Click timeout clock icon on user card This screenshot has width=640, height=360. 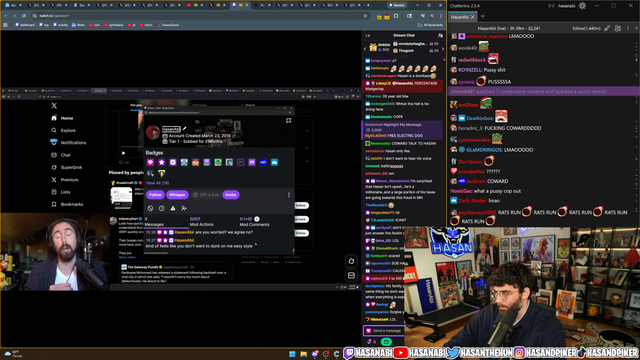point(162,208)
